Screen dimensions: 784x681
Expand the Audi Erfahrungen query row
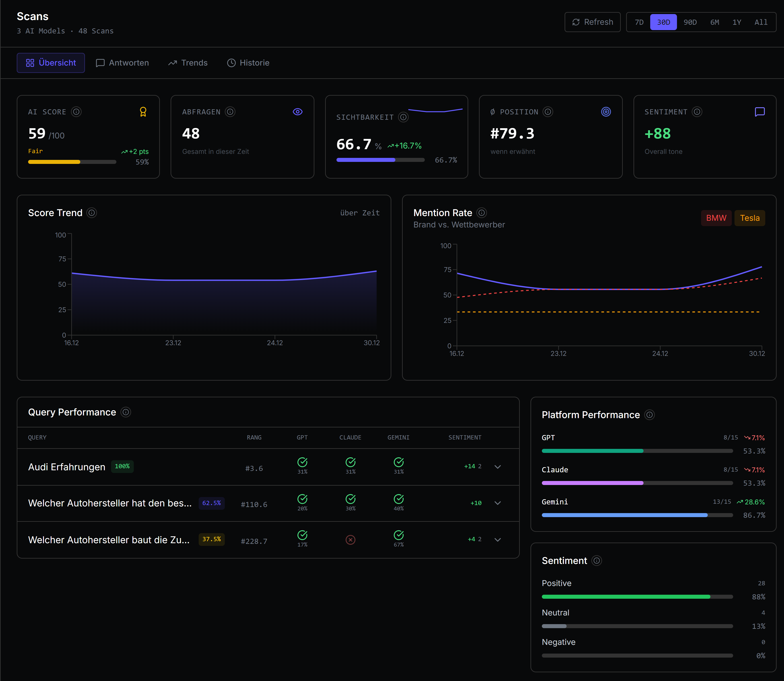[497, 467]
